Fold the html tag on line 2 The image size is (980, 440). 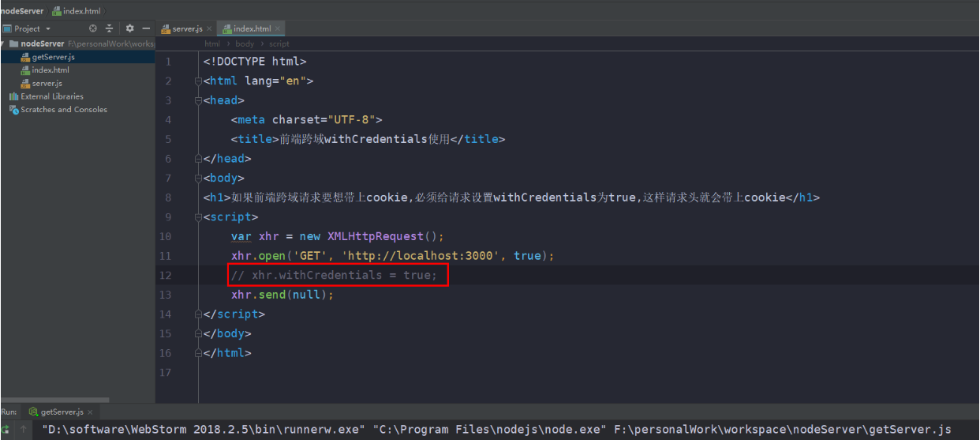(x=197, y=81)
